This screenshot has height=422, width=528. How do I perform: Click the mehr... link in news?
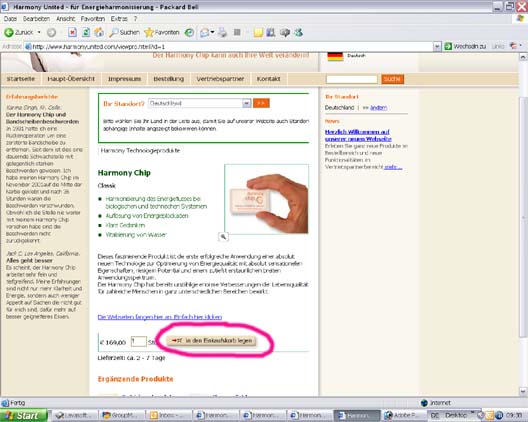[x=393, y=167]
